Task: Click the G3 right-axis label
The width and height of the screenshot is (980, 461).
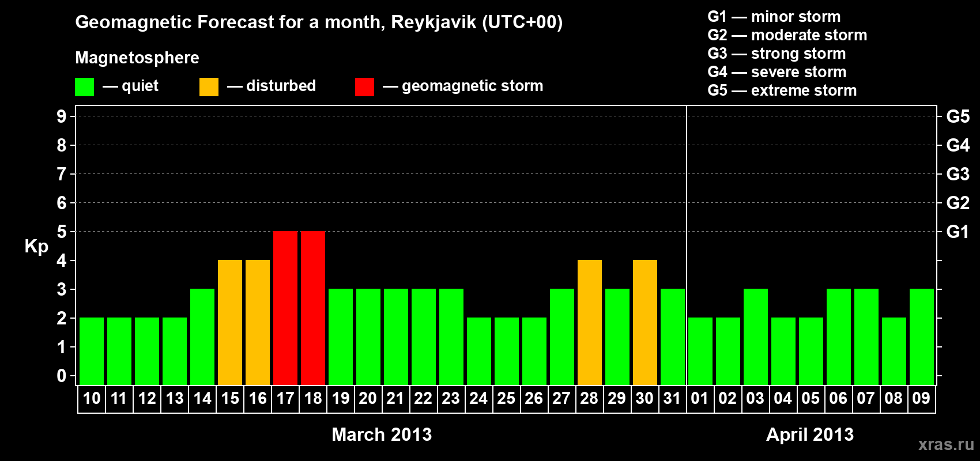Action: pyautogui.click(x=958, y=174)
